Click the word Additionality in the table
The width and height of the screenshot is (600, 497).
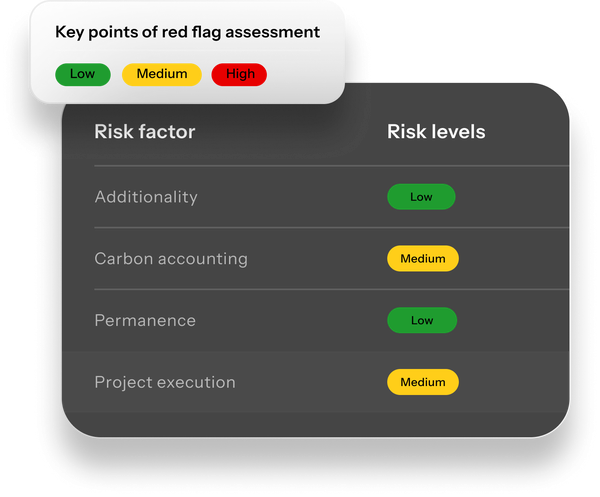pos(146,197)
